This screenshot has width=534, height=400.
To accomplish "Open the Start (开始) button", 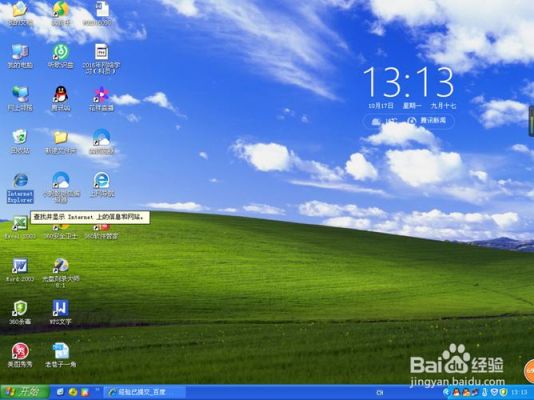I will point(25,393).
